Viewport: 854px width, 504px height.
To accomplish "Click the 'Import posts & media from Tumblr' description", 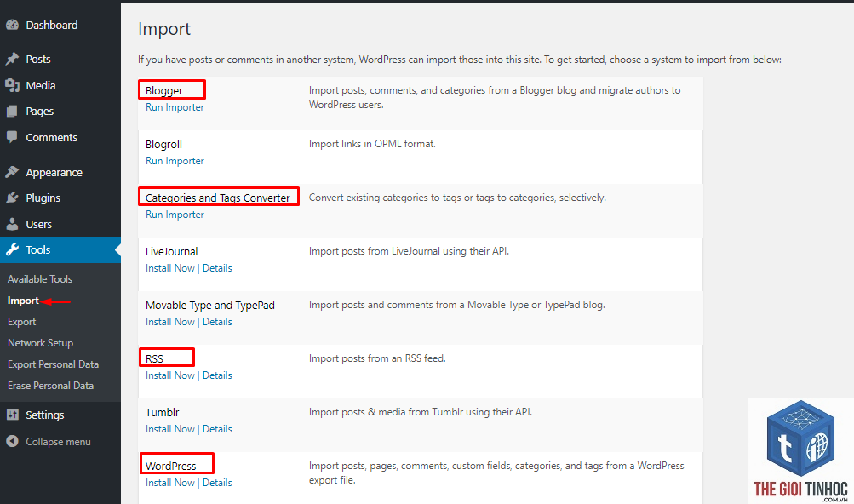I will coord(421,412).
